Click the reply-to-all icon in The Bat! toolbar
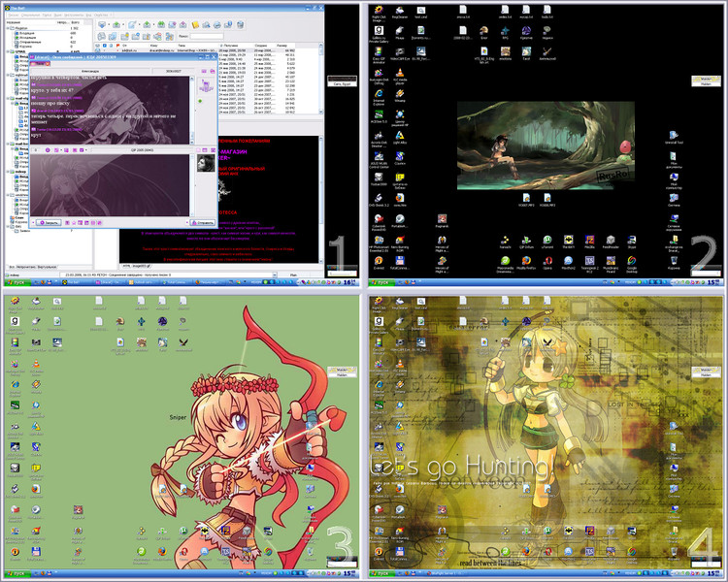Viewport: 728px width, 582px height. click(x=161, y=24)
